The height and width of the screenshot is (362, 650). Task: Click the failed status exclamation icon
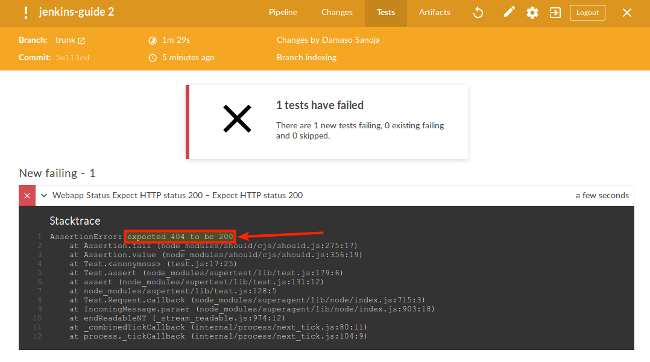[x=26, y=13]
